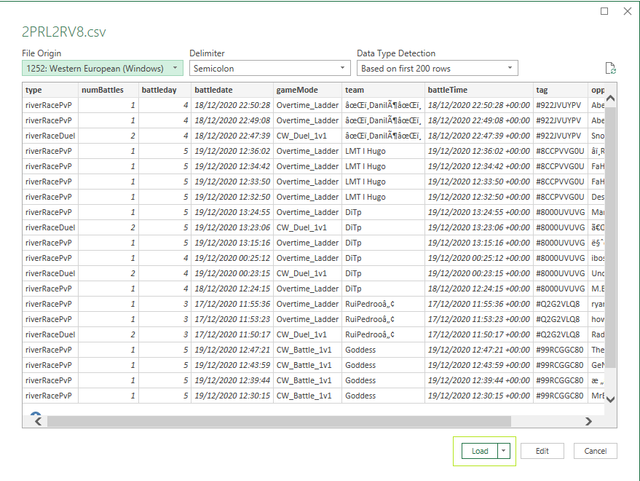The width and height of the screenshot is (640, 481).
Task: Click 'Goddess' in the 12:43:59 row
Action: tap(383, 365)
